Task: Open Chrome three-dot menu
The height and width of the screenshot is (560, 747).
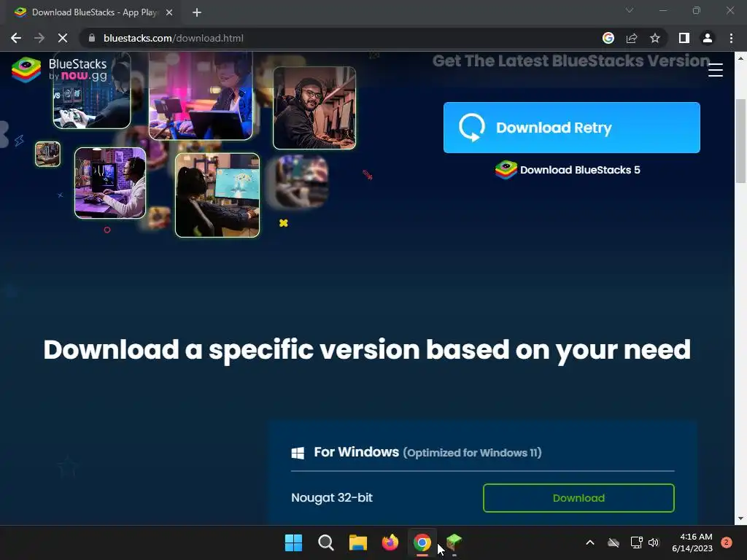Action: click(x=731, y=38)
